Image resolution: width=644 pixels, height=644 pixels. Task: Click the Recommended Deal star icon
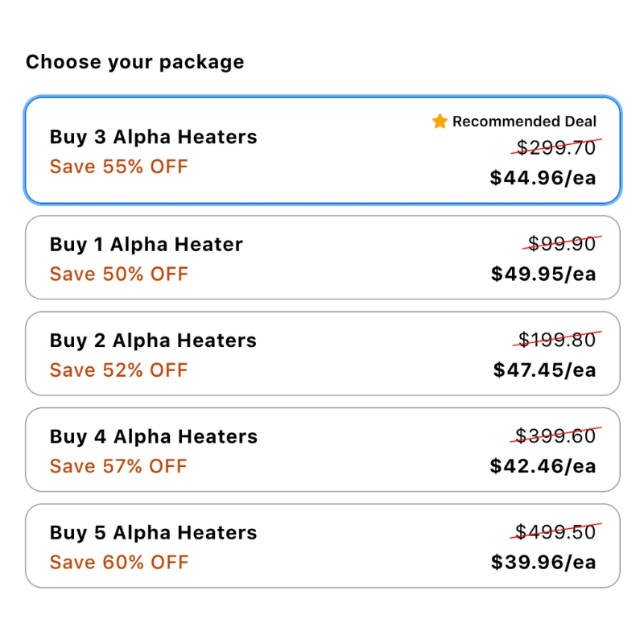point(440,122)
